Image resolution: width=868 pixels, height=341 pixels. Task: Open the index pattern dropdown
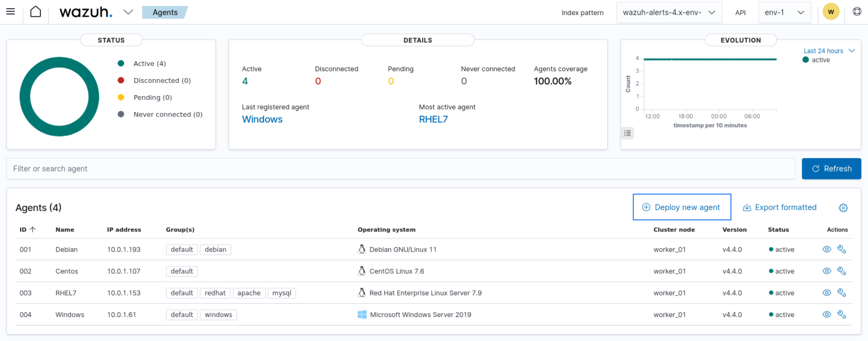(669, 13)
